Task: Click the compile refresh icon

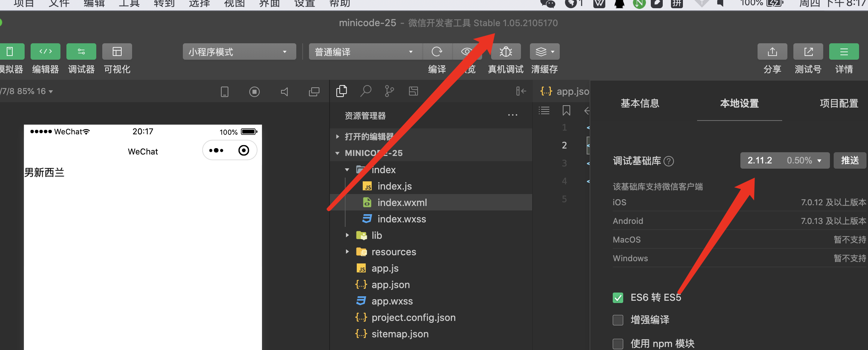Action: click(437, 51)
